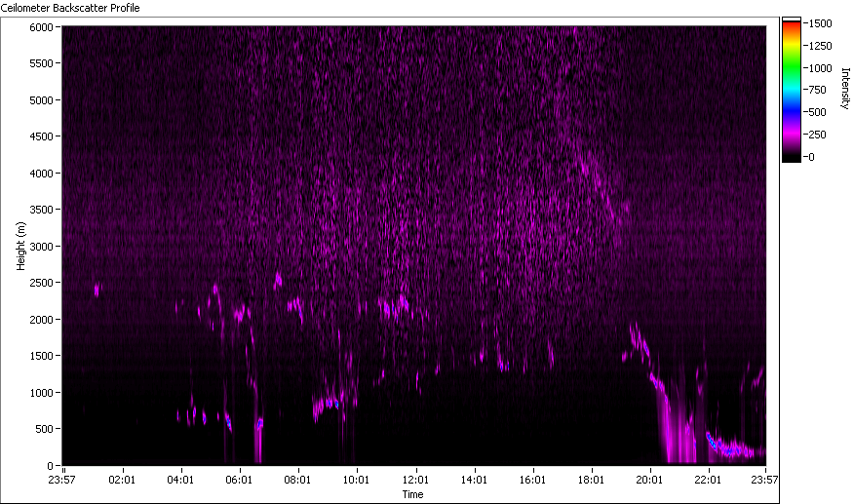Viewport: 854px width, 504px height.
Task: Click the 'Time' x-axis label
Action: point(412,494)
